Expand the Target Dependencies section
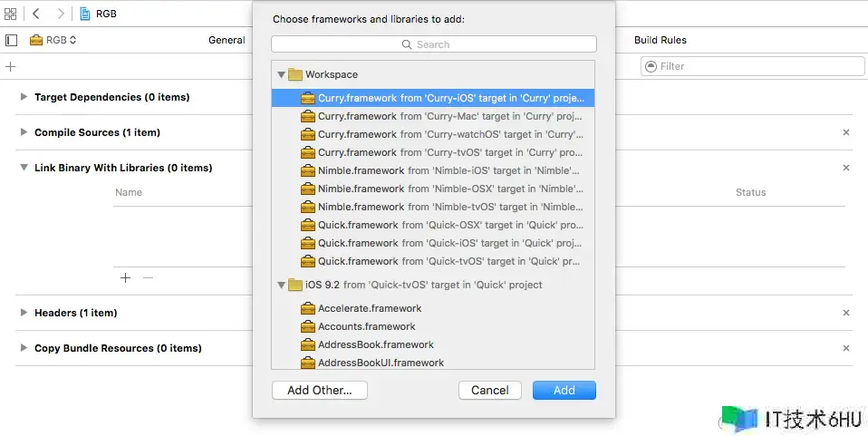The height and width of the screenshot is (436, 868). [24, 97]
